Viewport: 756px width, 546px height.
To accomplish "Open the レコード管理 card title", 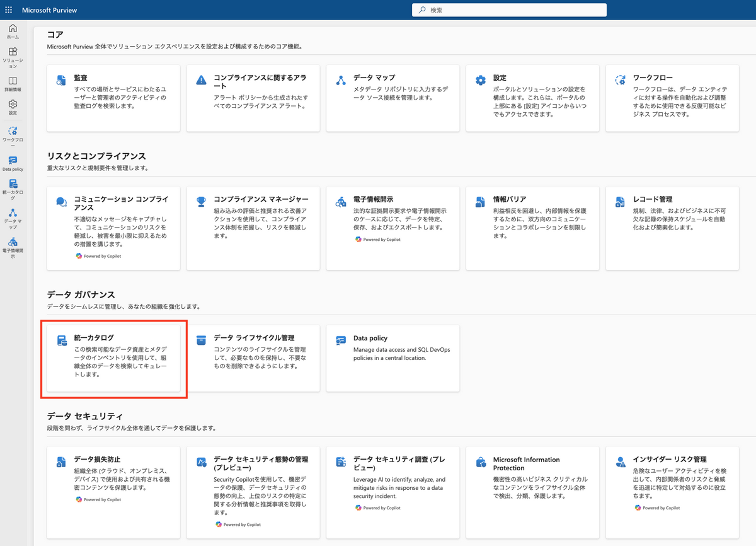I will [653, 199].
